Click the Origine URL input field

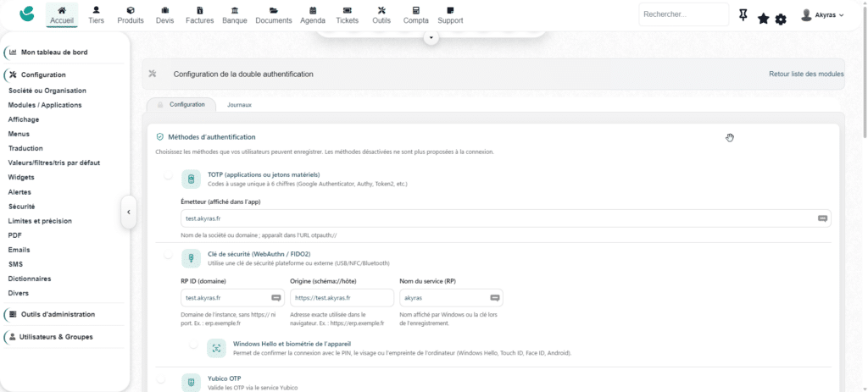pos(342,298)
